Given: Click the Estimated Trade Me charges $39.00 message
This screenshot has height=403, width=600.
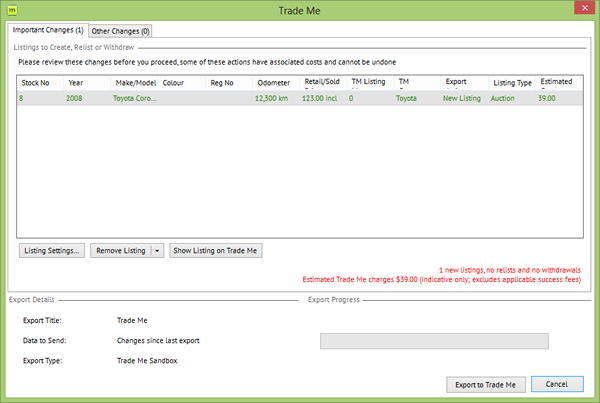Looking at the screenshot, I should click(442, 279).
